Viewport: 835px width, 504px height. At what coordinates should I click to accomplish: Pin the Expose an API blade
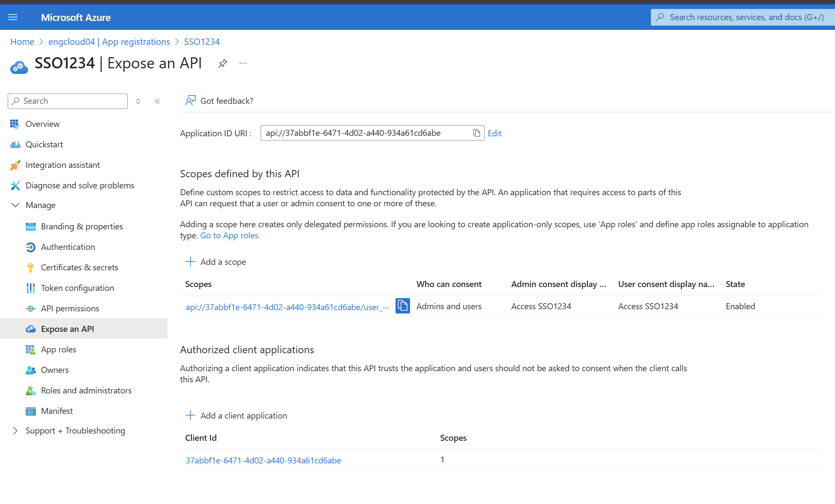(223, 64)
